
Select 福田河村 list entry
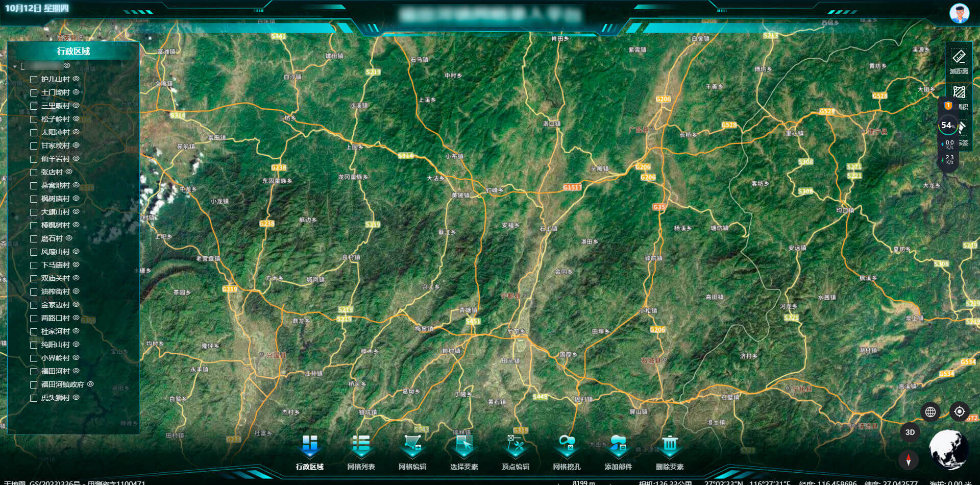coord(55,371)
